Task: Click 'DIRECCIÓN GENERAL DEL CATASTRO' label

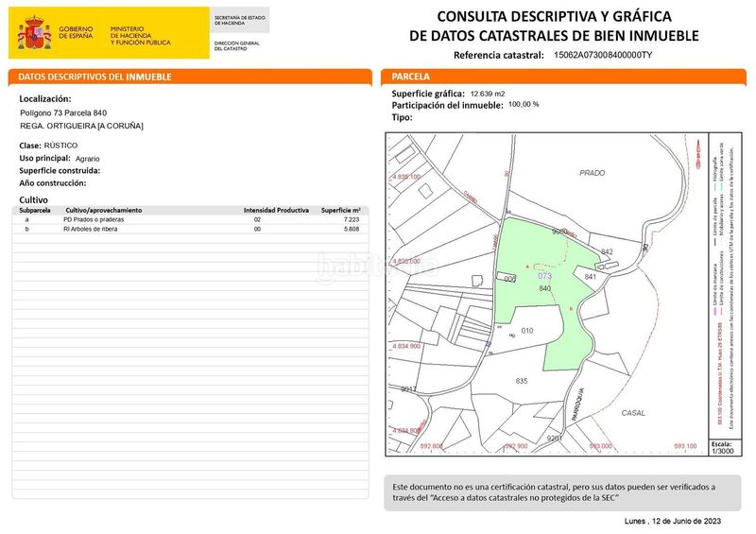Action: click(236, 45)
